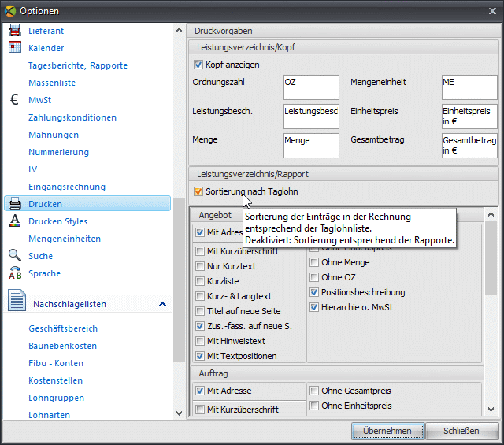Open the Lohnarten list

click(49, 415)
